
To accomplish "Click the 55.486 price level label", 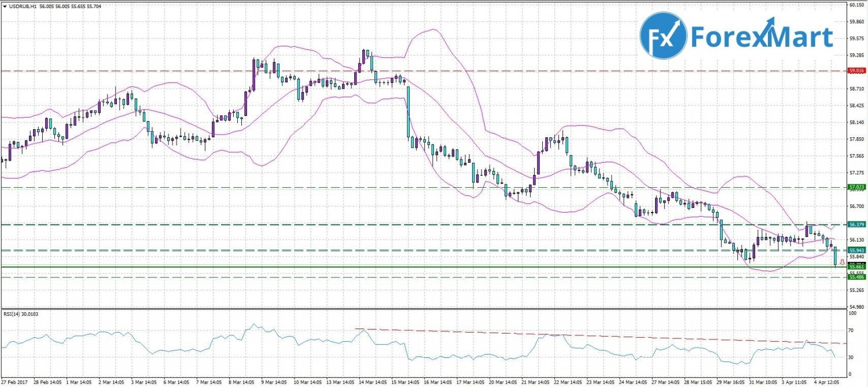I will click(x=856, y=277).
